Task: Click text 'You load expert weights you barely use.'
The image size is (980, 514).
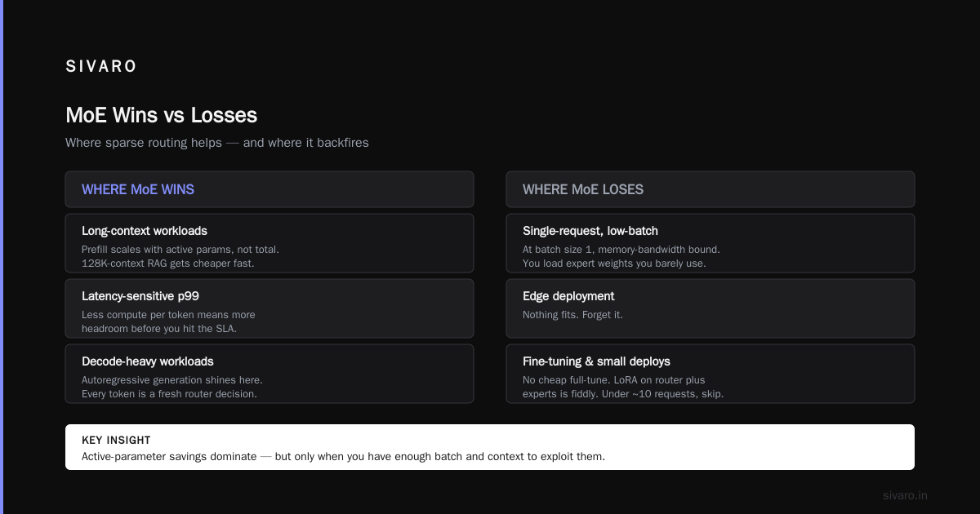Action: pos(614,263)
